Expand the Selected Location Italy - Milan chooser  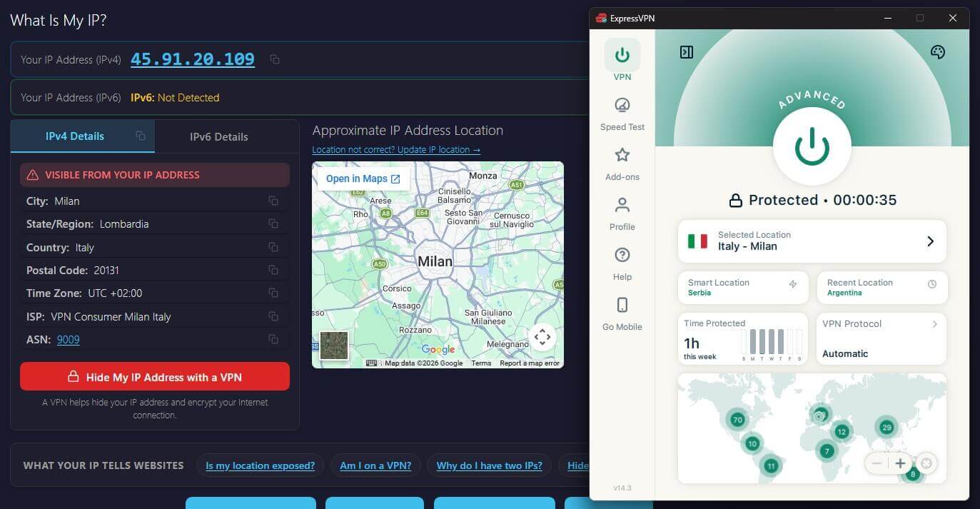pos(812,241)
